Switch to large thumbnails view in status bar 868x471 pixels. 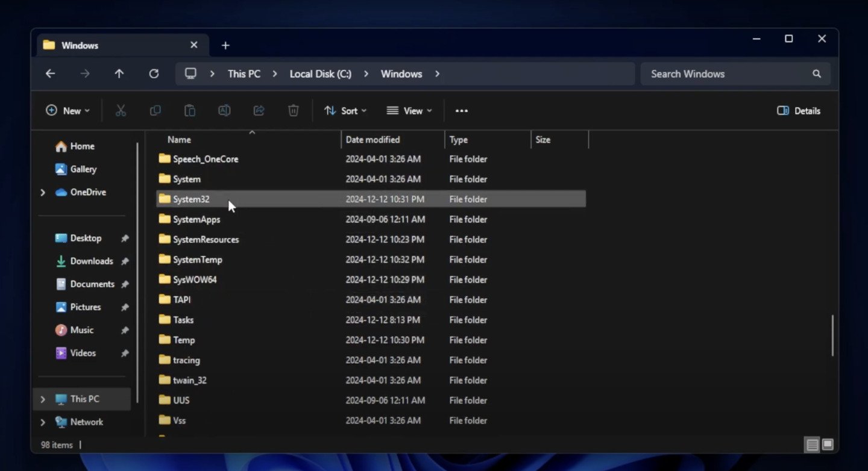826,444
